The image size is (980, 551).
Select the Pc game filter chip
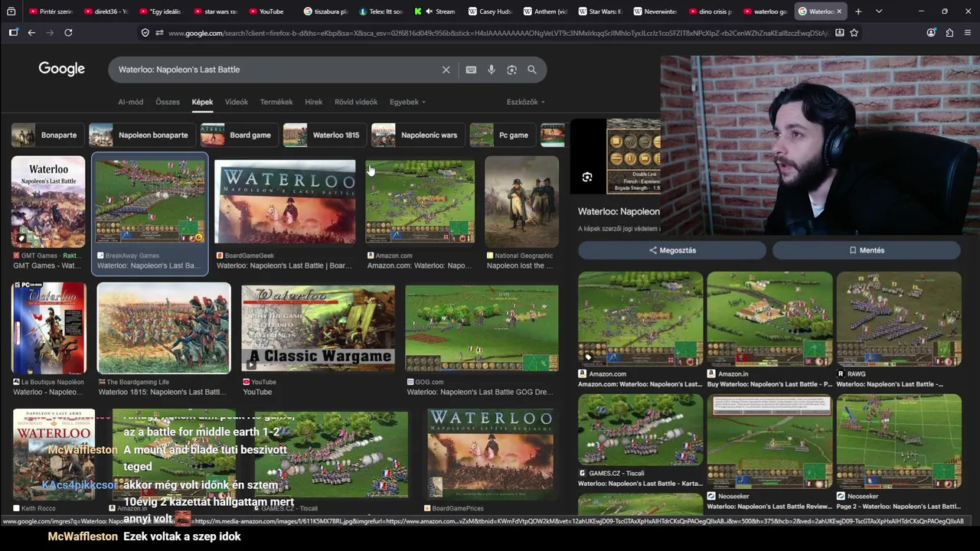(x=502, y=135)
